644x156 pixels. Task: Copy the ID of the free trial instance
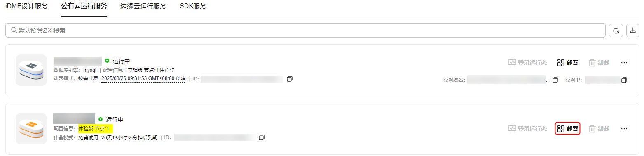pyautogui.click(x=261, y=137)
